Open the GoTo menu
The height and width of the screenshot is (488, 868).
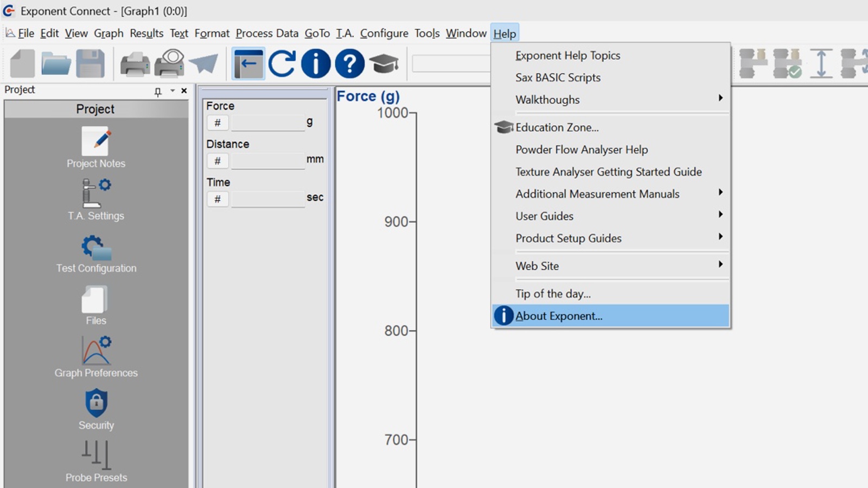[317, 34]
